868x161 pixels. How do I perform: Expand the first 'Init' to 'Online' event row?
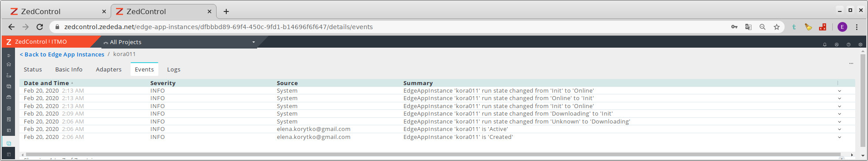pyautogui.click(x=839, y=91)
